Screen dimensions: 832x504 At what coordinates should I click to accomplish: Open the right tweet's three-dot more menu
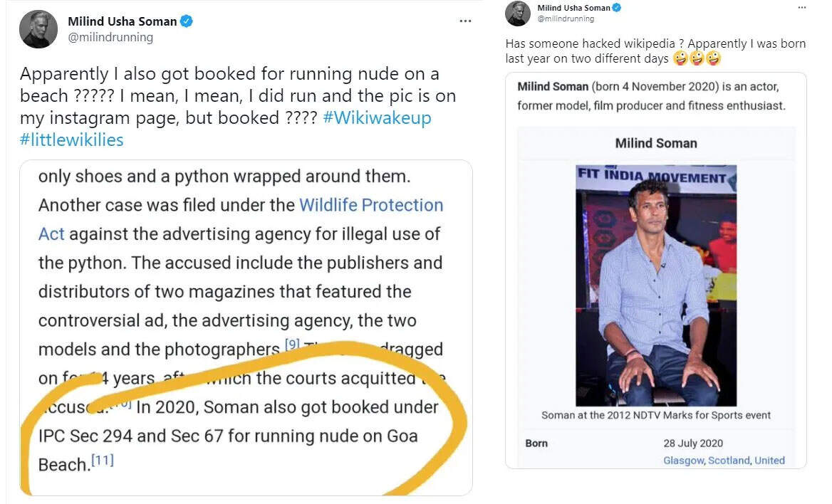pos(802,7)
